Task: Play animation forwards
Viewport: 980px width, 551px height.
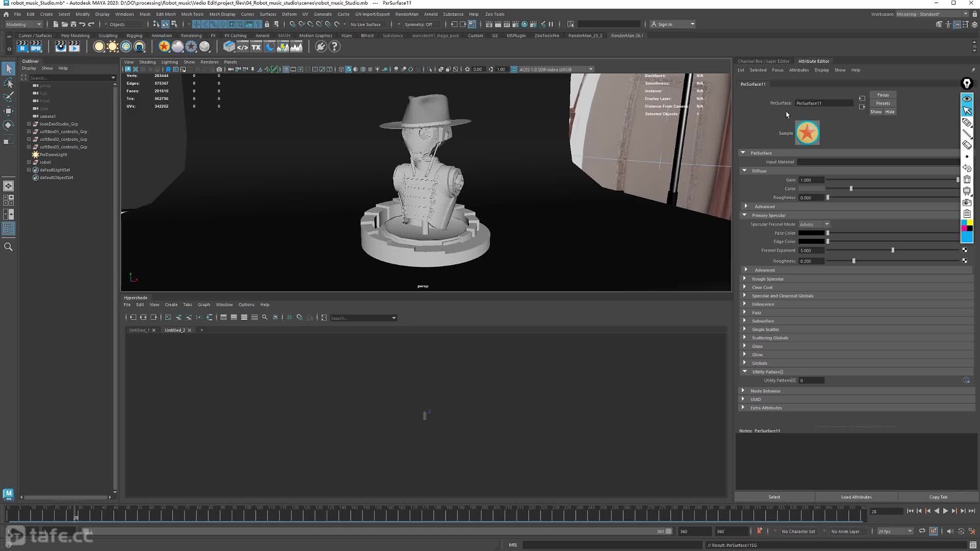Action: click(x=945, y=511)
